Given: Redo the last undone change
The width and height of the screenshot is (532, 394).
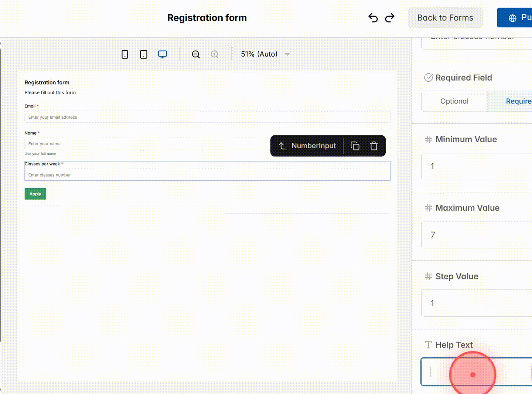Looking at the screenshot, I should pos(390,17).
